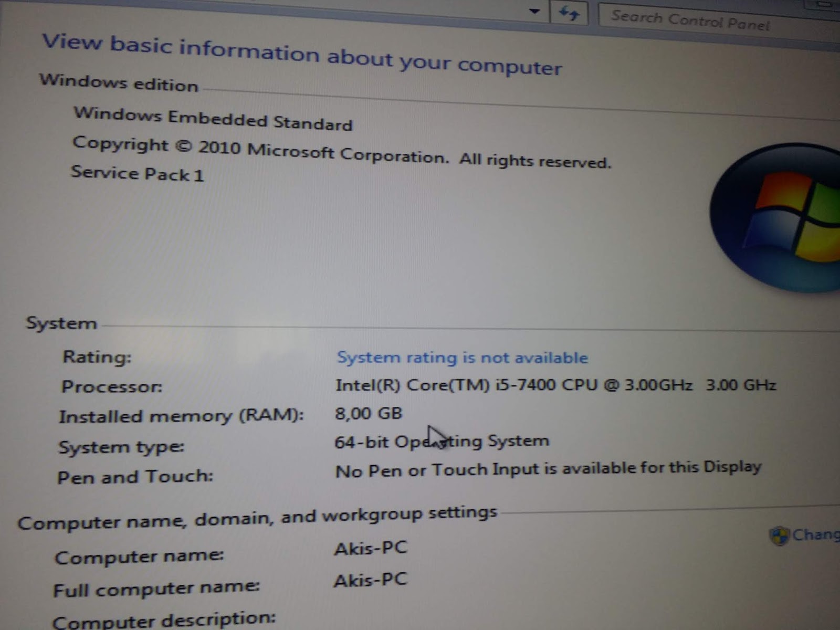Click the 'System type:' label
Image resolution: width=840 pixels, height=630 pixels.
pyautogui.click(x=121, y=447)
